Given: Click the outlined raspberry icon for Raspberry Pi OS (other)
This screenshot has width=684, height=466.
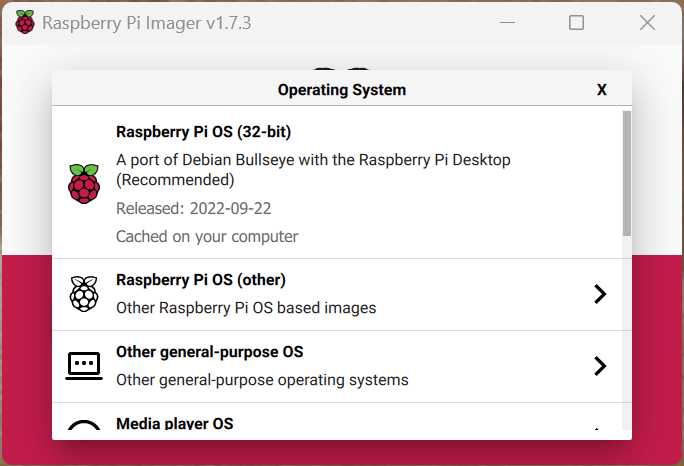Looking at the screenshot, I should (x=84, y=294).
